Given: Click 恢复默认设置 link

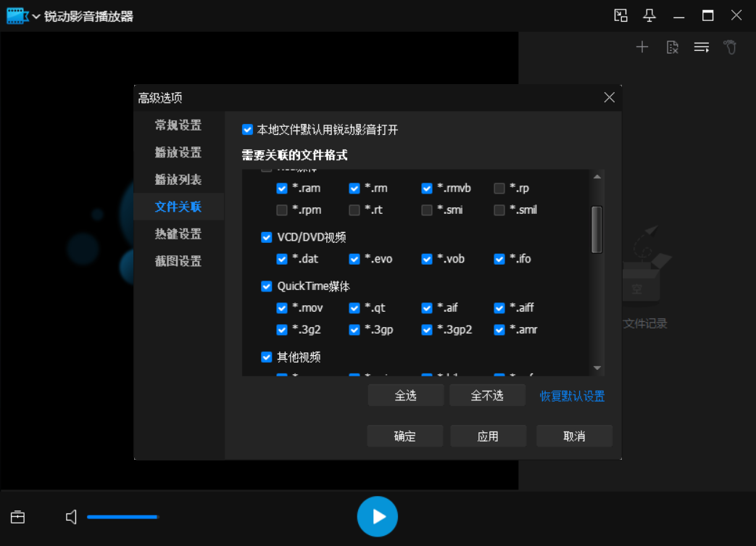Looking at the screenshot, I should [572, 396].
